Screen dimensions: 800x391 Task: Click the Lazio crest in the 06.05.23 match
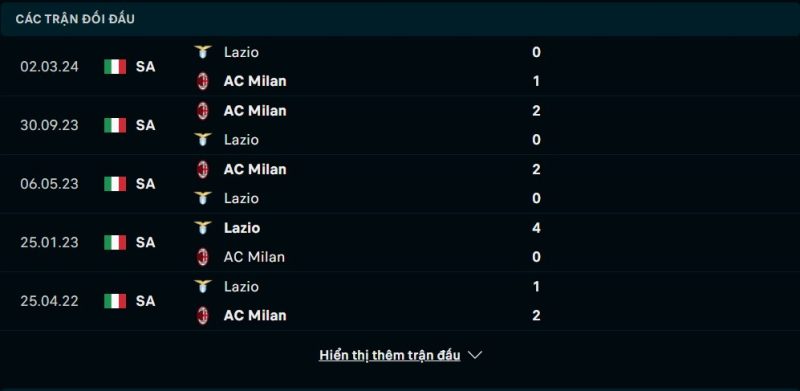(203, 198)
